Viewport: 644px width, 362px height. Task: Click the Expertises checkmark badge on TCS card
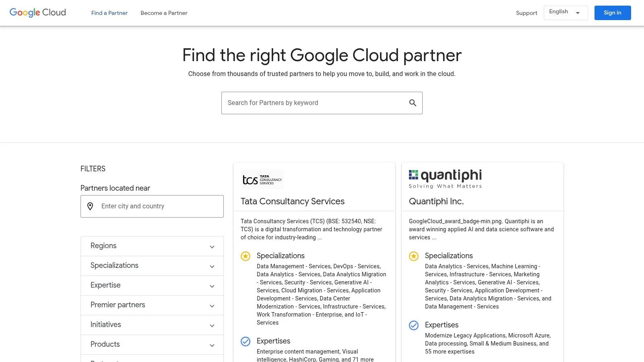(x=246, y=341)
